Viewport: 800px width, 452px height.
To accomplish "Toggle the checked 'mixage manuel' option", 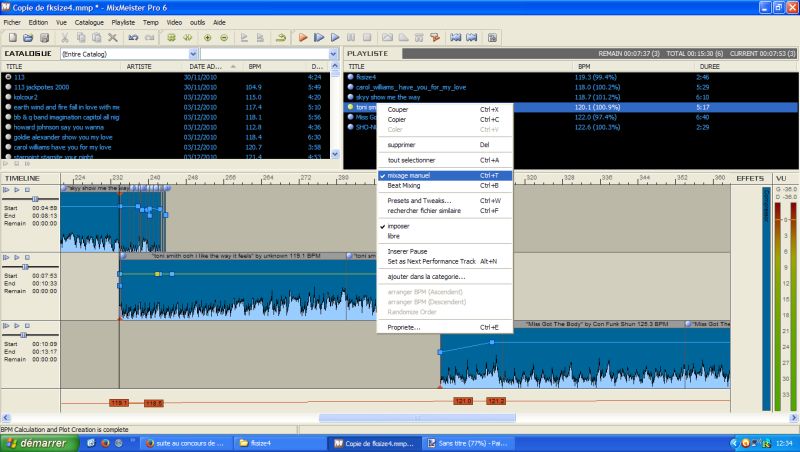I will tap(445, 175).
